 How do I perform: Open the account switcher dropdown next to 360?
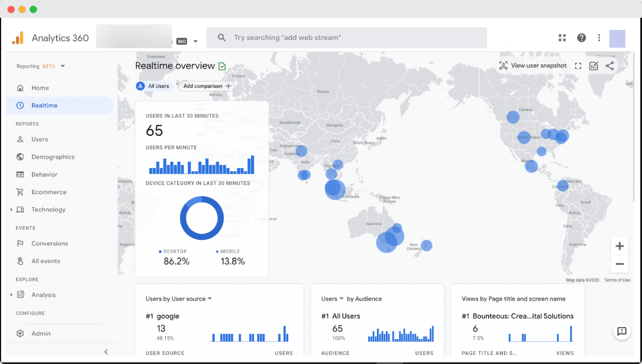195,40
